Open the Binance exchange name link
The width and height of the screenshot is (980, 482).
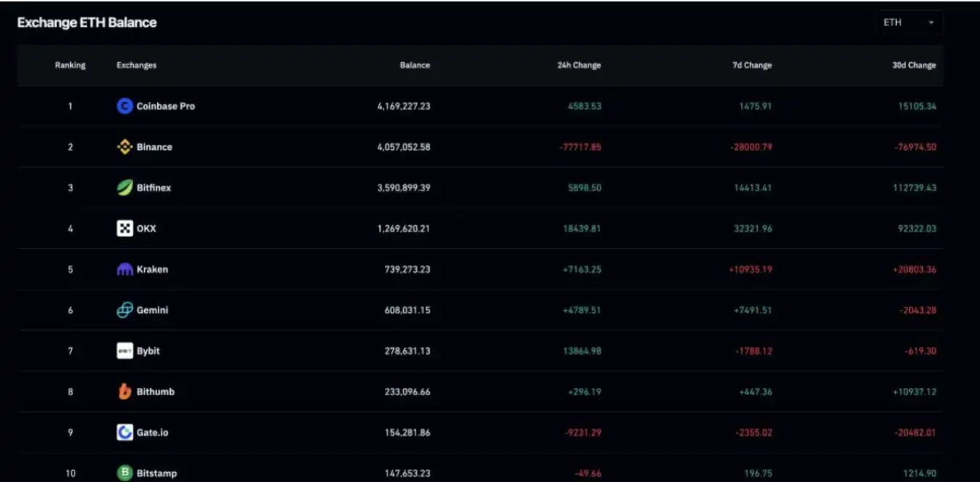(154, 147)
